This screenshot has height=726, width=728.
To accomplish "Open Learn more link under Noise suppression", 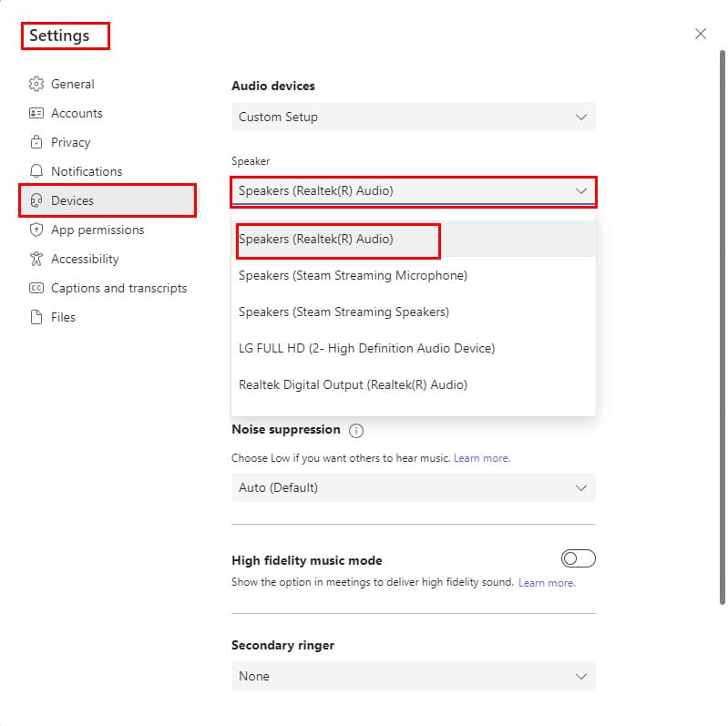I will (x=482, y=458).
